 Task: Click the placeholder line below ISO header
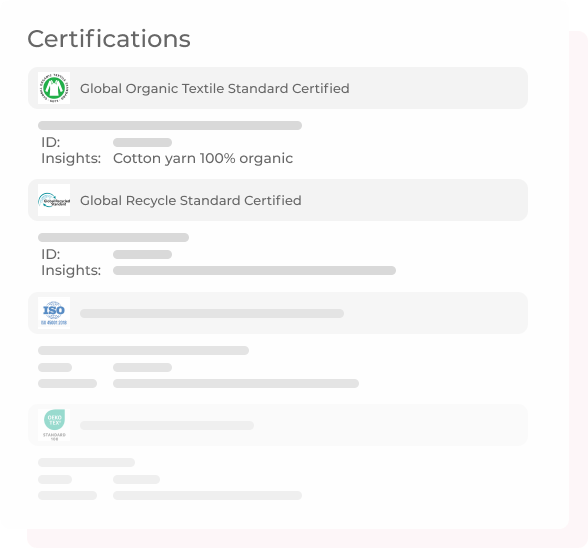143,350
